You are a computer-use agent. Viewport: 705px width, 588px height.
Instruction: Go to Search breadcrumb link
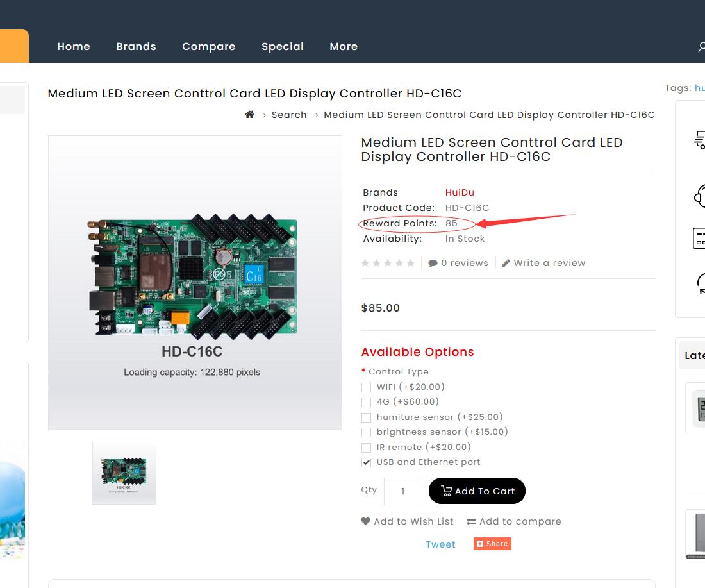pos(289,115)
